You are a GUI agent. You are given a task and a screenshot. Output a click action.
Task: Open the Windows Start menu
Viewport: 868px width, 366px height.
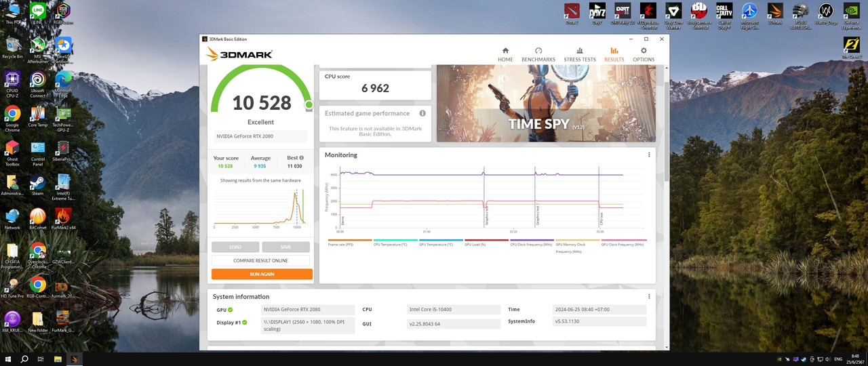coord(9,359)
